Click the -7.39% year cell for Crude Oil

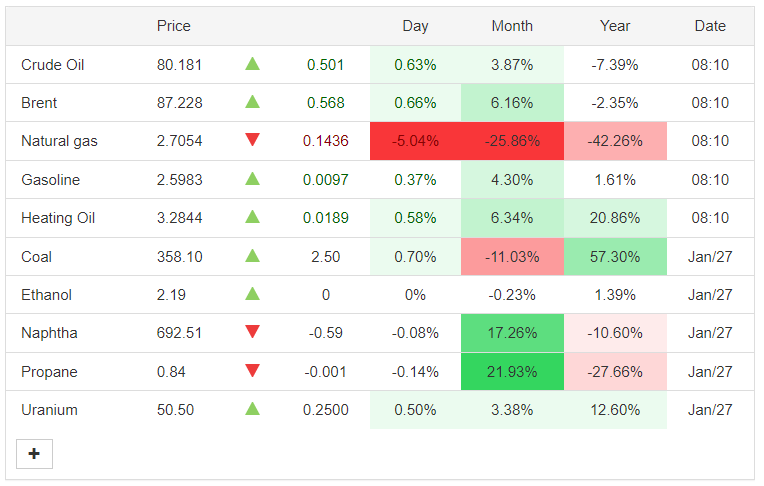615,65
